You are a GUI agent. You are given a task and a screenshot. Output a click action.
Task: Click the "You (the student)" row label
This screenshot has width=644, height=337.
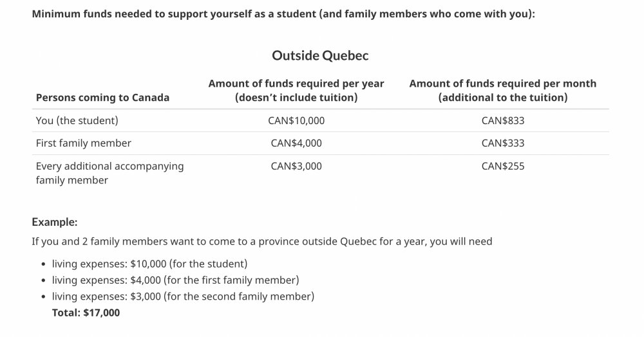pyautogui.click(x=77, y=120)
